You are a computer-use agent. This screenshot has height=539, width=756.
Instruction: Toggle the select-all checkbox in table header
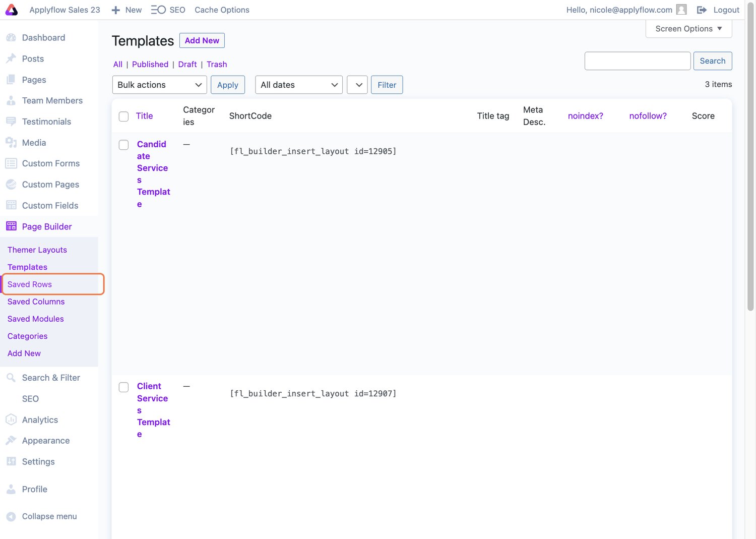click(123, 116)
